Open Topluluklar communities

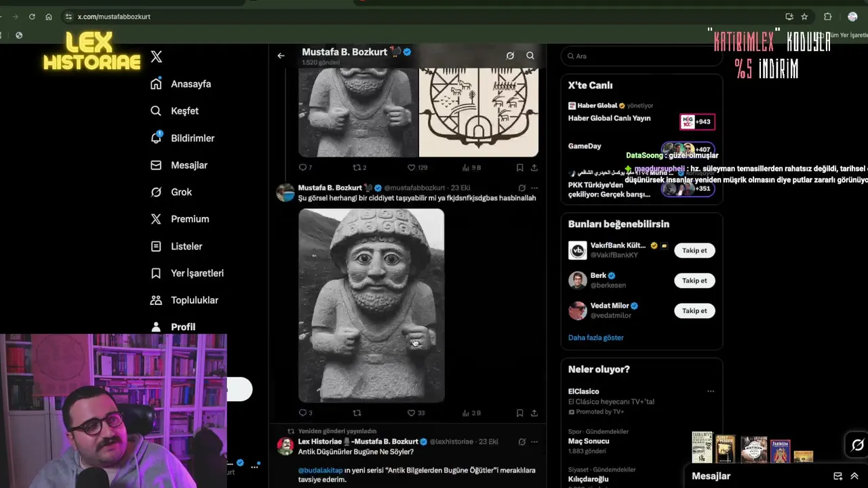pyautogui.click(x=184, y=300)
